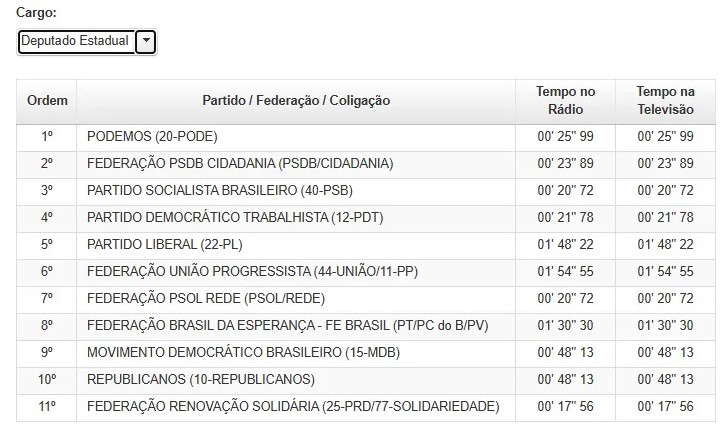Select the FEDERAÇÃO PSOL REDE row
Viewport: 728px width, 428px height.
coord(366,298)
